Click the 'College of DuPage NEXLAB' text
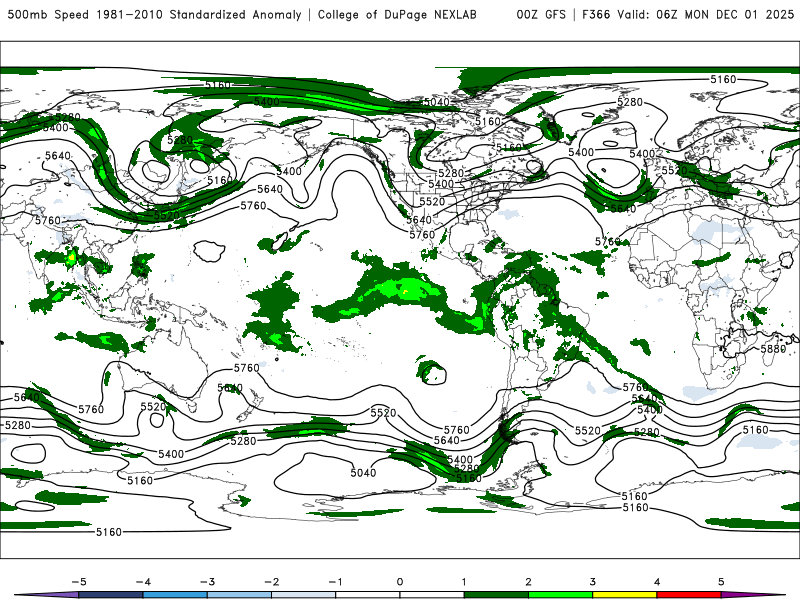 click(x=397, y=15)
